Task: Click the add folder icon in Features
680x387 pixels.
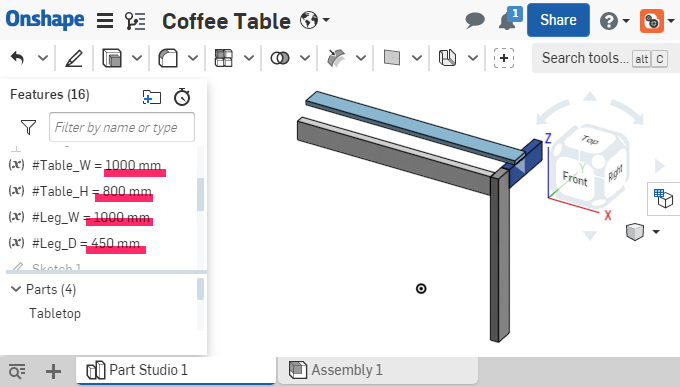Action: [x=152, y=97]
